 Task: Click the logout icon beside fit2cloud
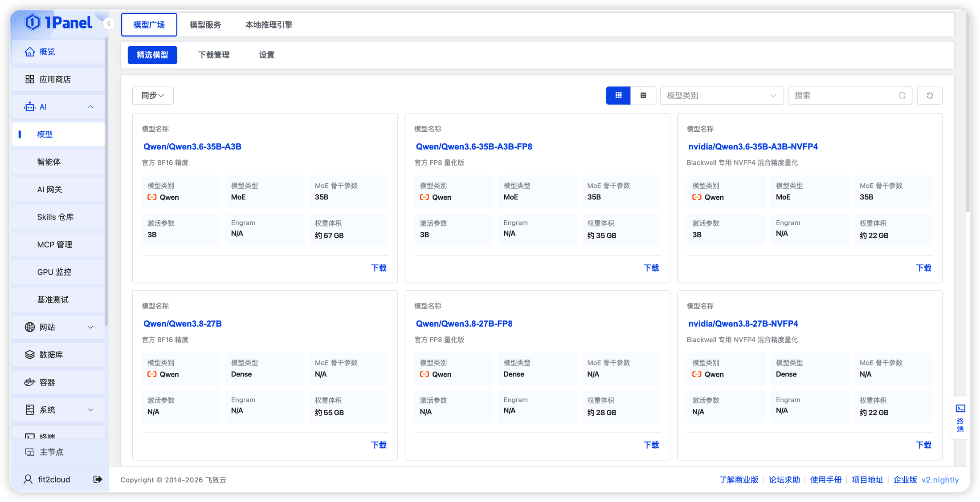[x=98, y=479]
